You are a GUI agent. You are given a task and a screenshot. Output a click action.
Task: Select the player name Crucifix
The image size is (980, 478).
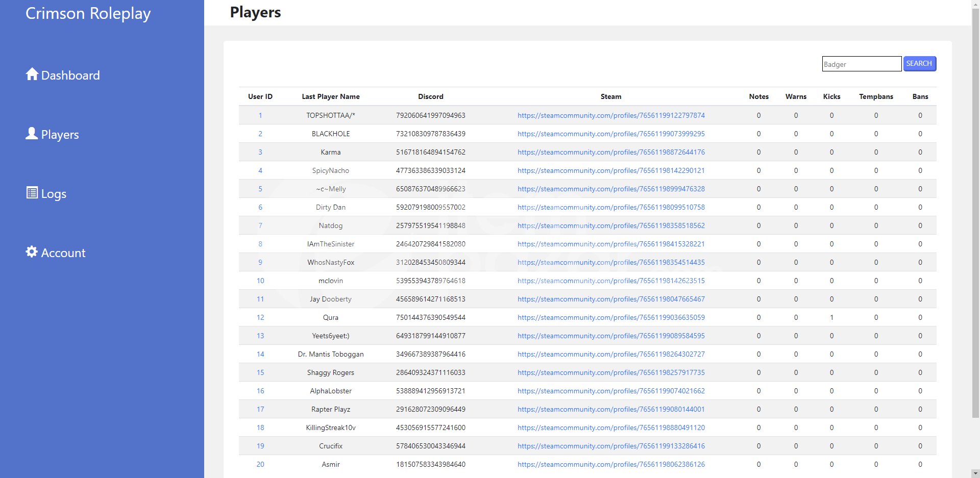[x=331, y=446]
